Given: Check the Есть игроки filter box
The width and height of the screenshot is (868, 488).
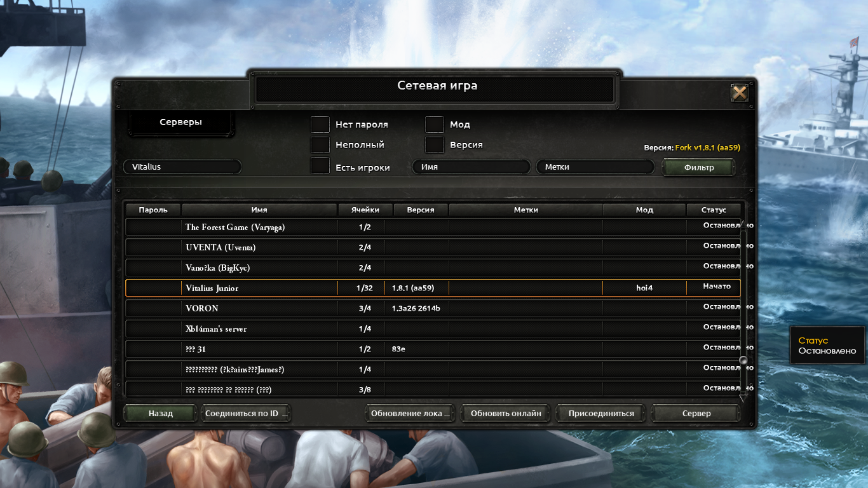Looking at the screenshot, I should (320, 166).
